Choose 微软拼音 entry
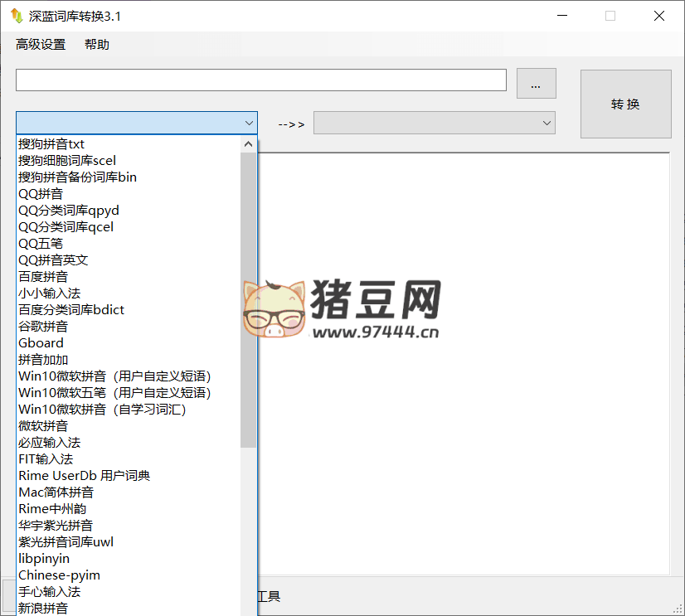 pyautogui.click(x=129, y=426)
